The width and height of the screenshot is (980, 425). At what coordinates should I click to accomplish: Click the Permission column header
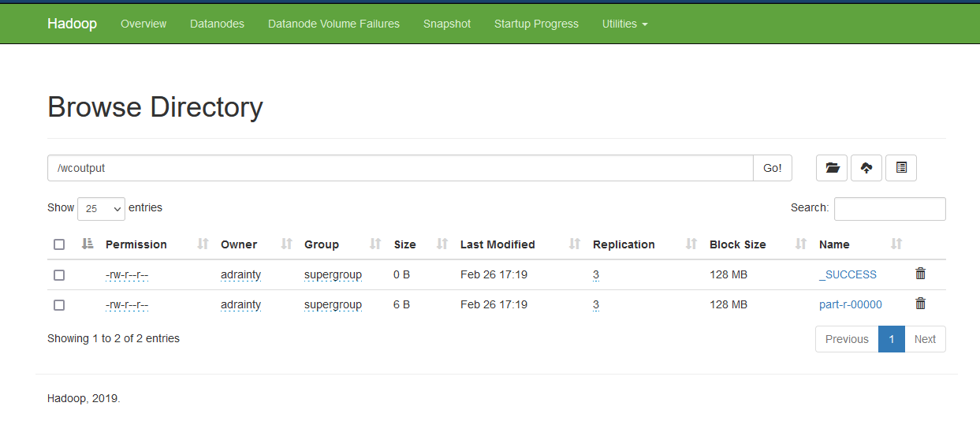[x=136, y=244]
